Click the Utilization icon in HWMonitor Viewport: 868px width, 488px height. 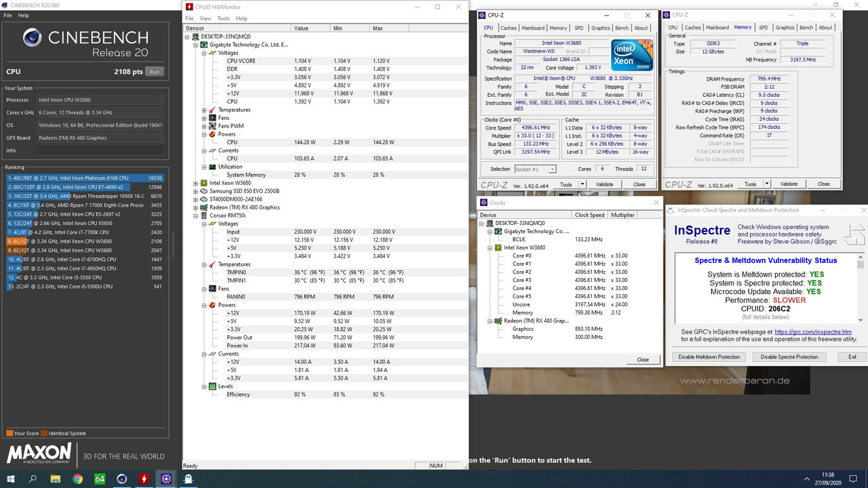213,167
